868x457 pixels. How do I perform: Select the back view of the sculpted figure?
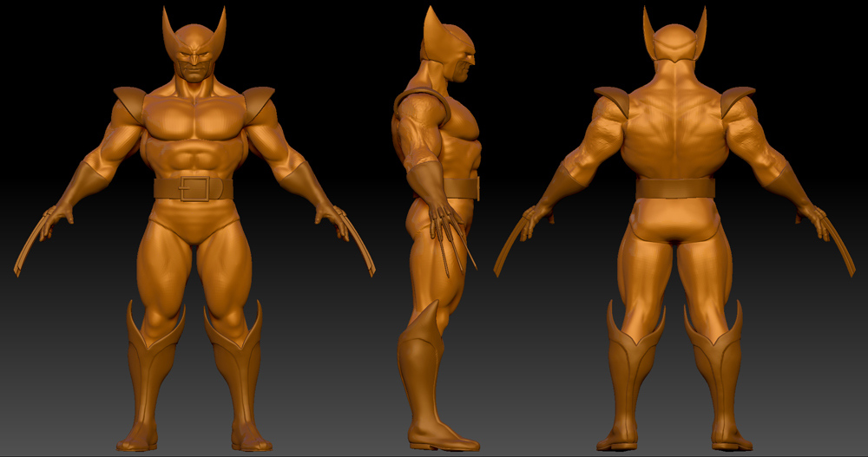[674, 229]
